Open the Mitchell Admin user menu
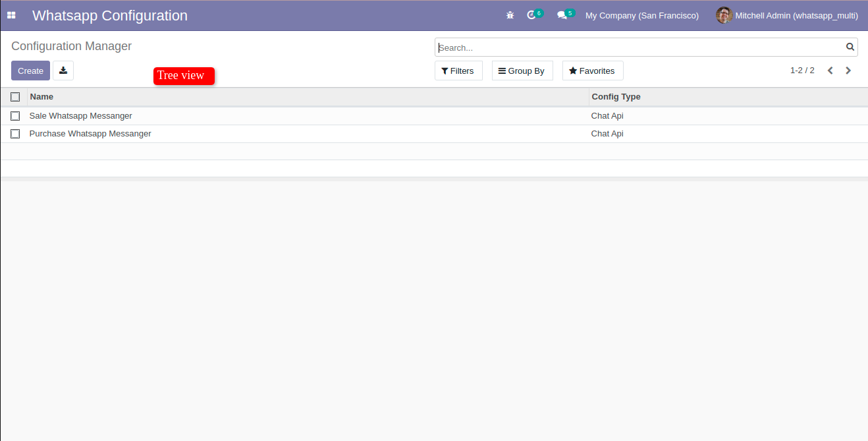Image resolution: width=868 pixels, height=441 pixels. click(787, 15)
